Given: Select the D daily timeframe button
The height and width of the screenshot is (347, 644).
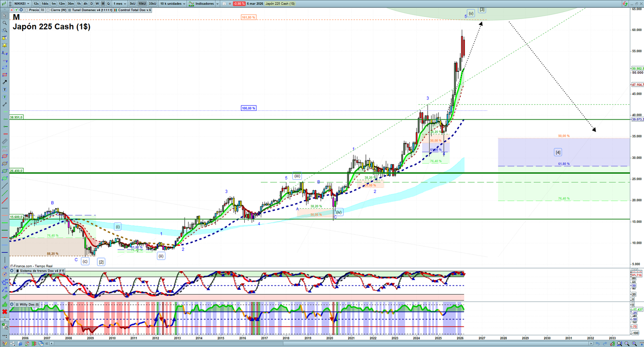Looking at the screenshot, I should tap(91, 4).
